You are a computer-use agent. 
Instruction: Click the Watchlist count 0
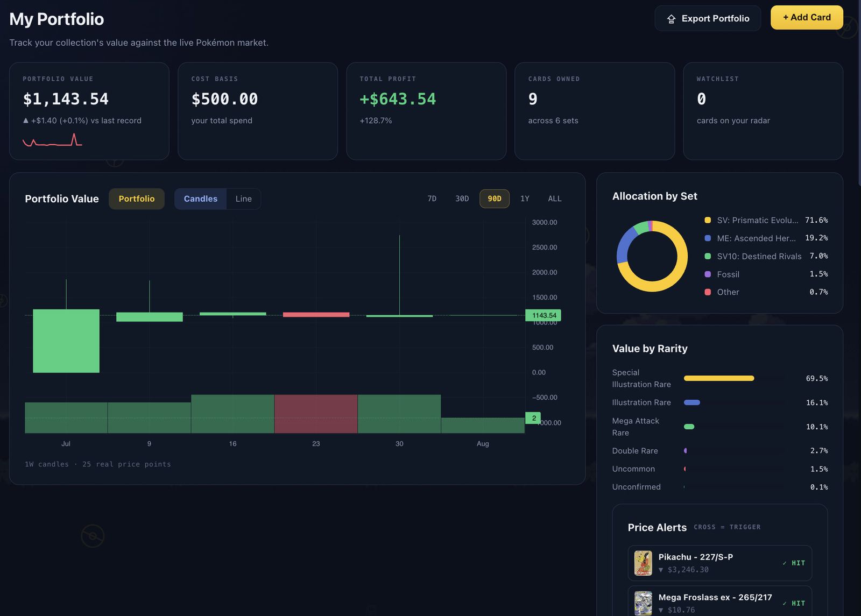(701, 99)
